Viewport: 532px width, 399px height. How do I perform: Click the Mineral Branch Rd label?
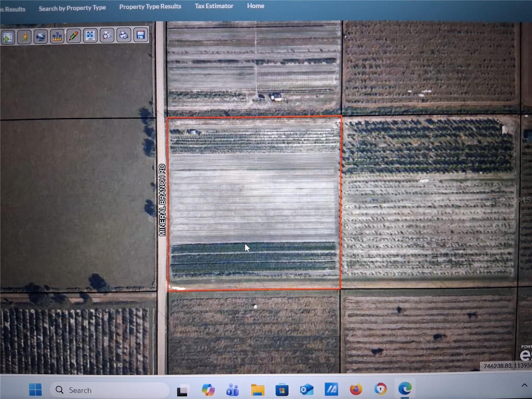tap(162, 200)
